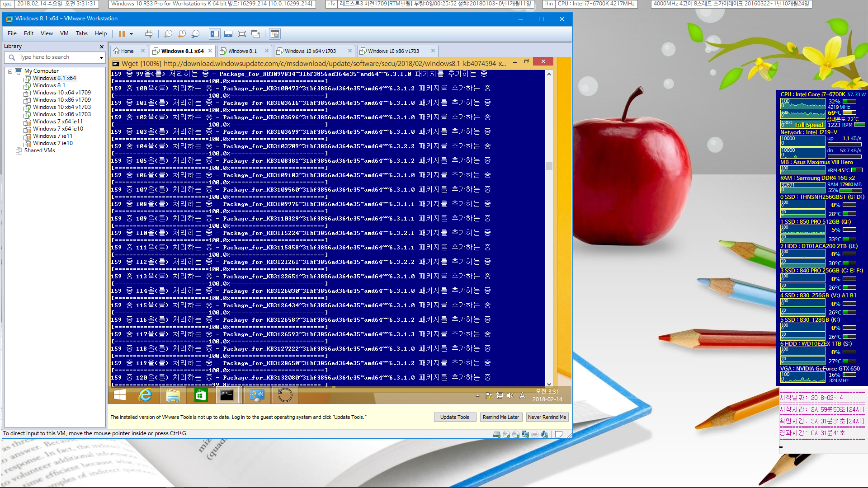Click Action Center flag tray icon
The image size is (868, 488).
click(488, 395)
